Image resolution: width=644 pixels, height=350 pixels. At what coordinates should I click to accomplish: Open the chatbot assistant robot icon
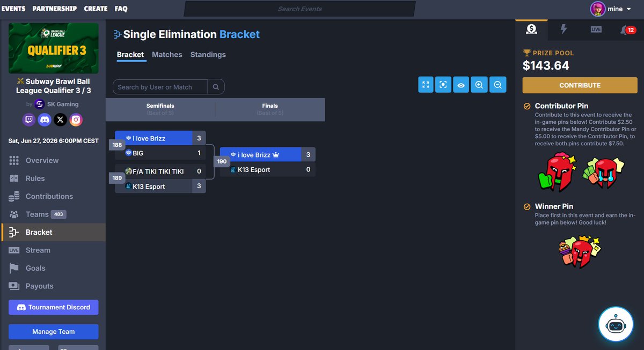click(x=616, y=324)
